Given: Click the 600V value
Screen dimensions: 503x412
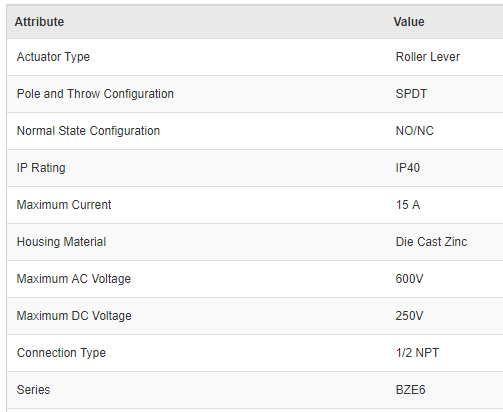Looking at the screenshot, I should point(409,279).
